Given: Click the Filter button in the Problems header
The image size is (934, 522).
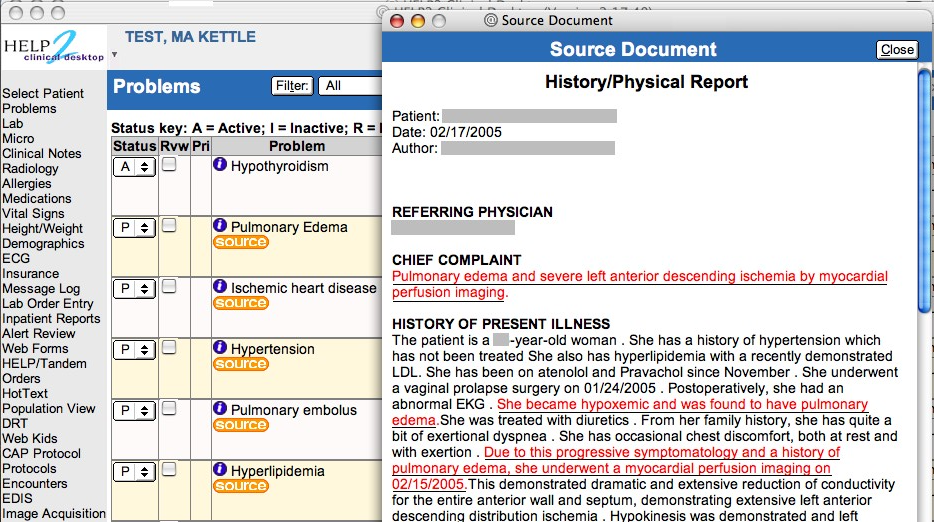Looking at the screenshot, I should pyautogui.click(x=292, y=86).
